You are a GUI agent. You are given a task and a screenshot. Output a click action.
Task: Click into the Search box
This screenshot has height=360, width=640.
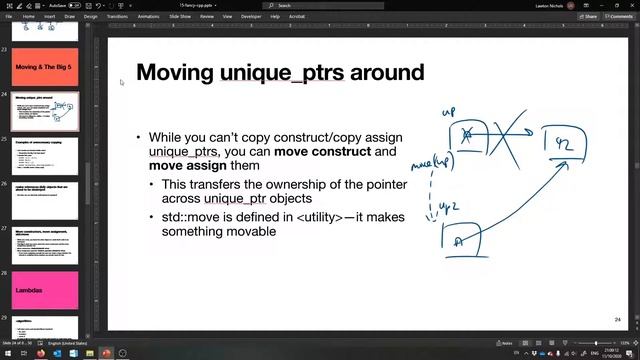(323, 6)
